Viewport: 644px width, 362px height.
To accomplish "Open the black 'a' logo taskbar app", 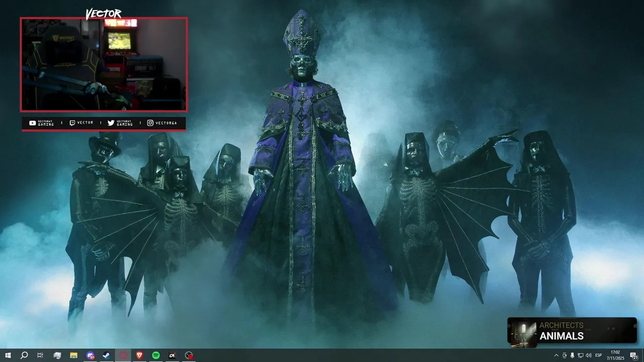I will click(x=172, y=355).
